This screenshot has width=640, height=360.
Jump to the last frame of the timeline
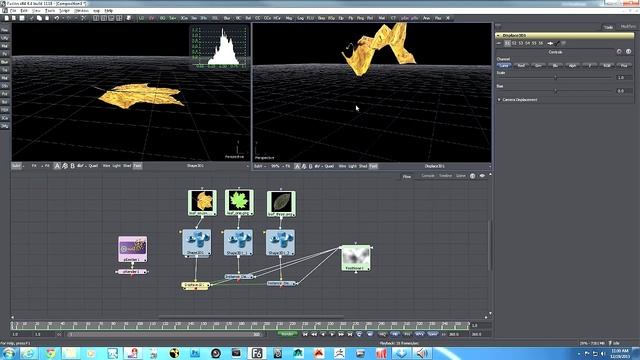(350, 334)
